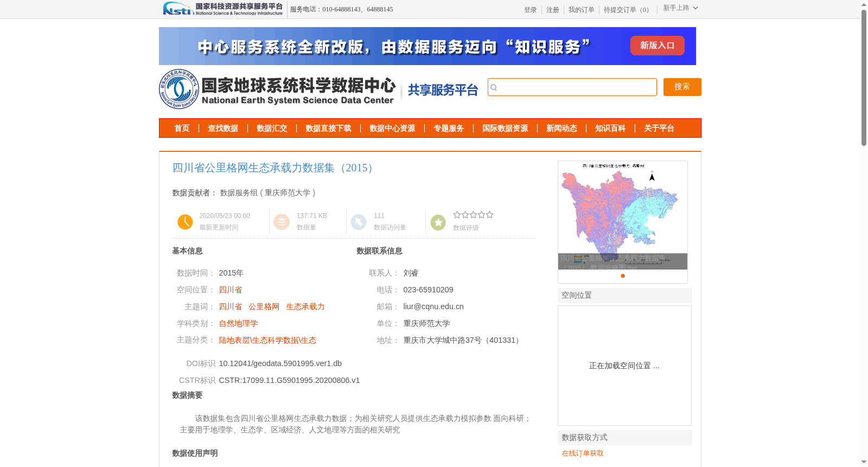Image resolution: width=868 pixels, height=467 pixels.
Task: Open the 首页 menu item
Action: tap(182, 129)
